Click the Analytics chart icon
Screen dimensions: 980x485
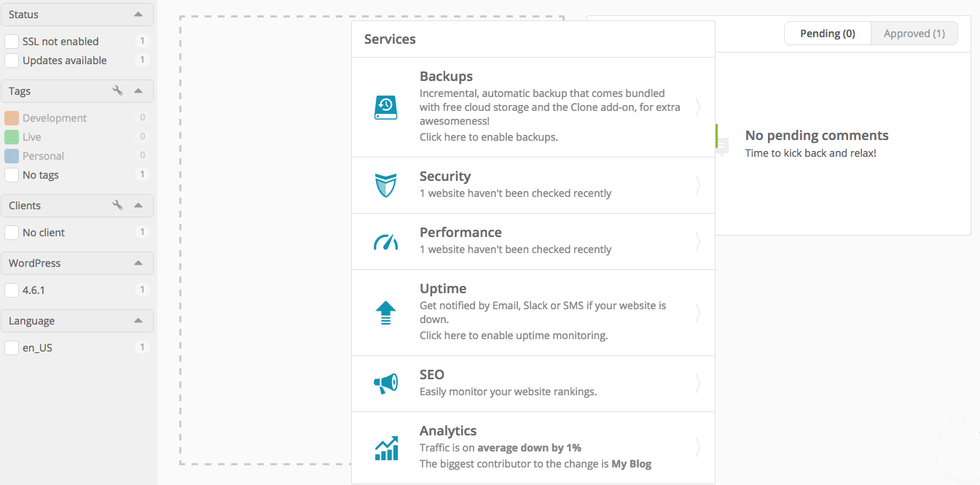click(385, 448)
